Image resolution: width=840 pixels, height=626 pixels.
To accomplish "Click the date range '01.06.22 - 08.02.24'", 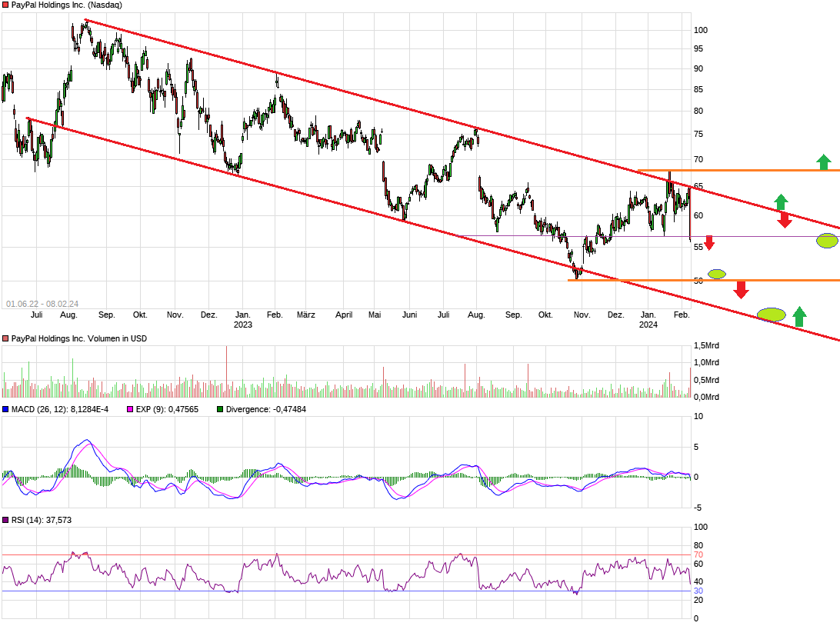I will click(42, 305).
